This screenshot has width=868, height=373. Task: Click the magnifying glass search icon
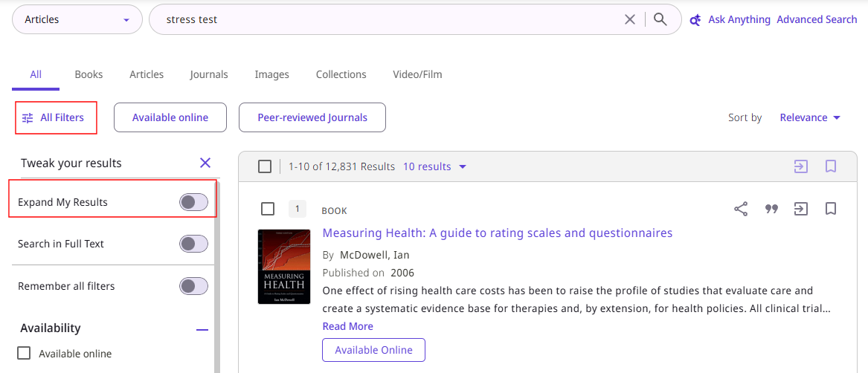660,19
